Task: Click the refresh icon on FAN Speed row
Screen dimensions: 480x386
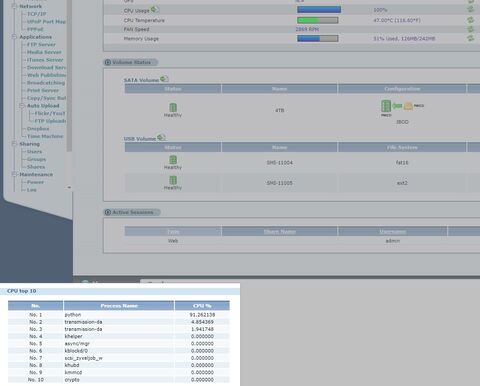Action: 470,29
